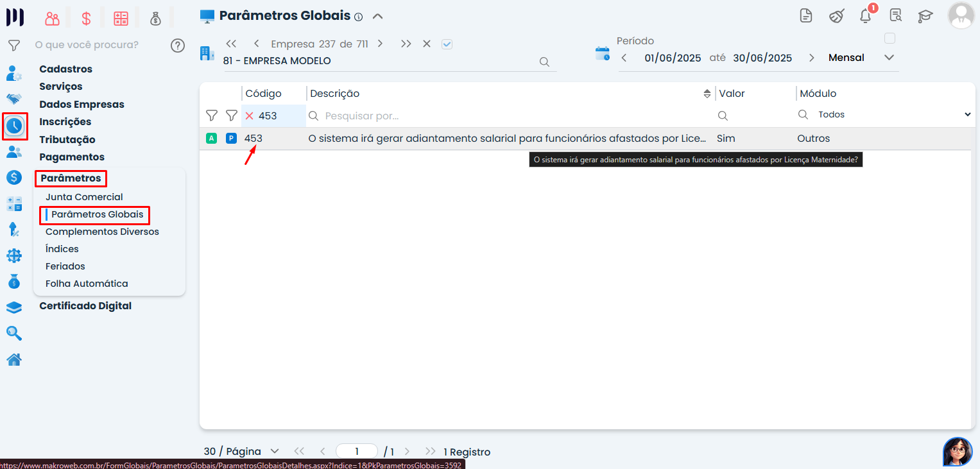
Task: Select Folha Automática in the submenu
Action: pos(87,284)
